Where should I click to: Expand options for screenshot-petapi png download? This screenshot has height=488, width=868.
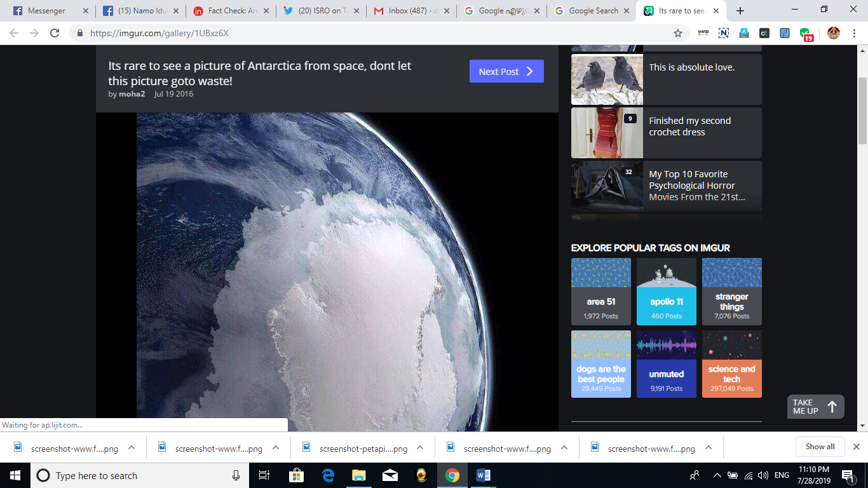pyautogui.click(x=420, y=448)
